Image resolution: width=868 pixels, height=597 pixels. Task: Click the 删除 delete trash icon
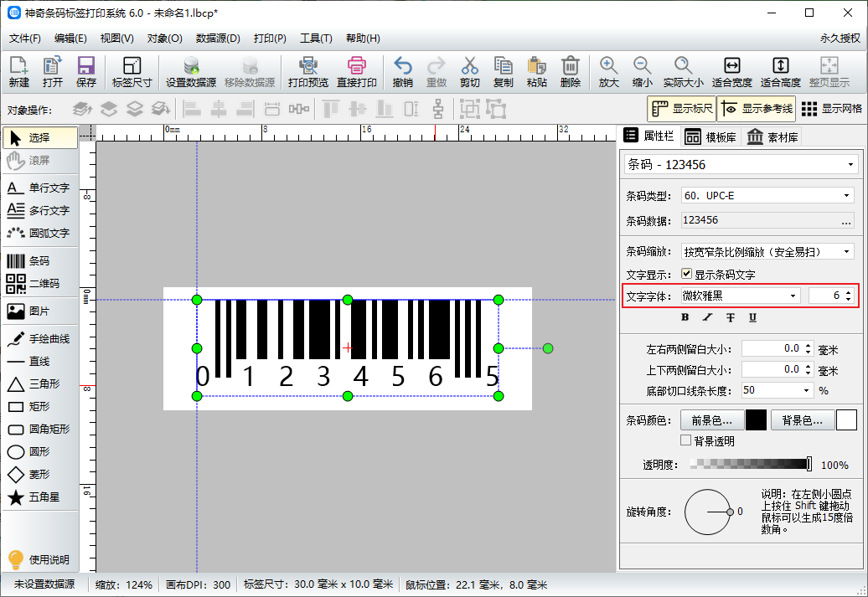pos(571,72)
